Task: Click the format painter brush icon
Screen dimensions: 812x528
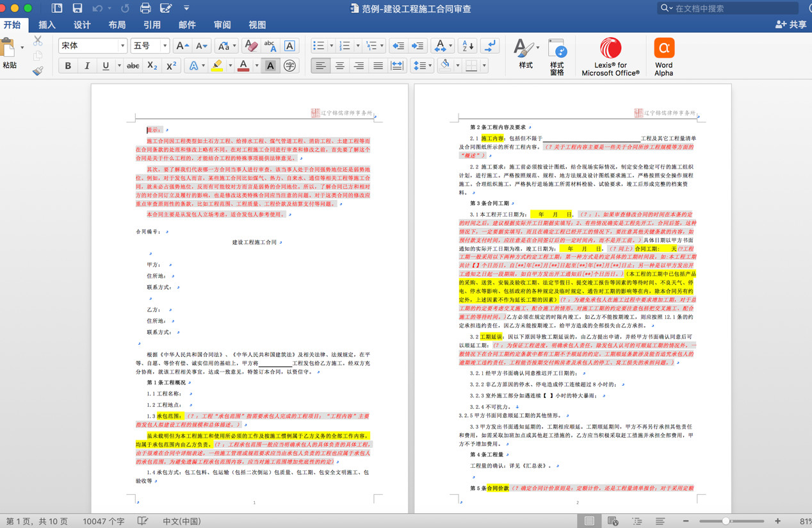Action: tap(38, 71)
